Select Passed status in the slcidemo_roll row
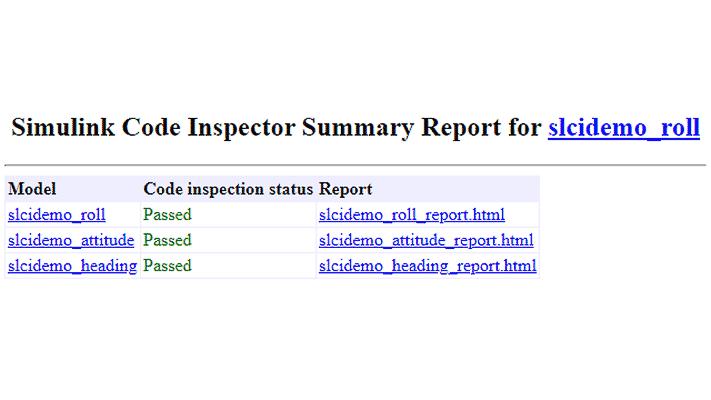This screenshot has height=400, width=711. coord(167,215)
